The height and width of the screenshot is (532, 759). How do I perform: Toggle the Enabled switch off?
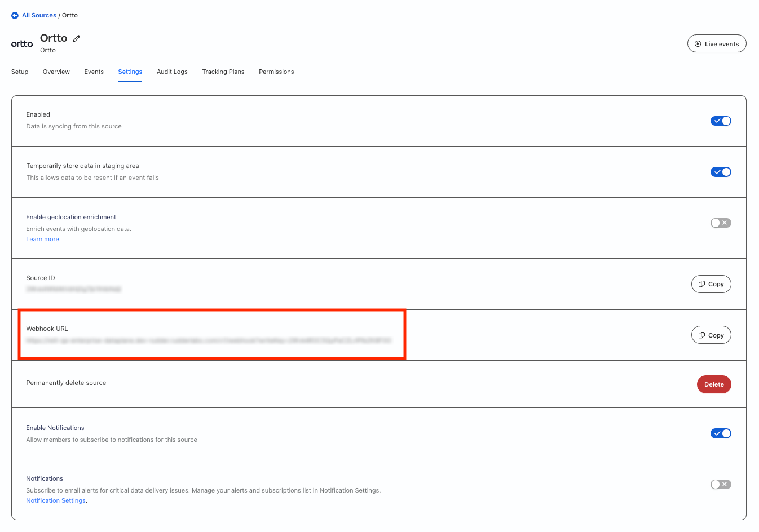coord(721,121)
